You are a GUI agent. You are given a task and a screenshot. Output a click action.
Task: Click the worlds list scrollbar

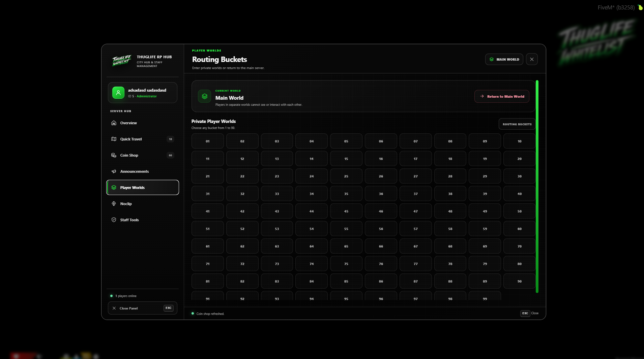click(x=537, y=187)
